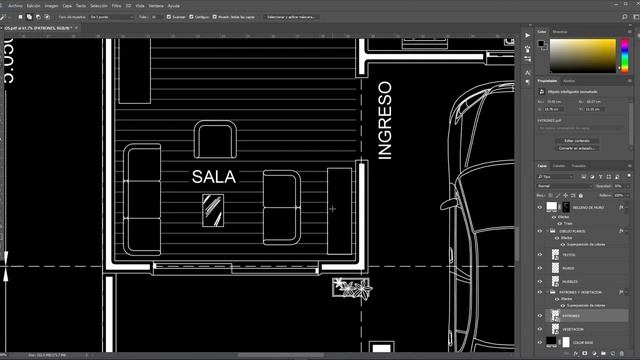
Task: Open the Relleno slider arrow
Action: point(628,196)
